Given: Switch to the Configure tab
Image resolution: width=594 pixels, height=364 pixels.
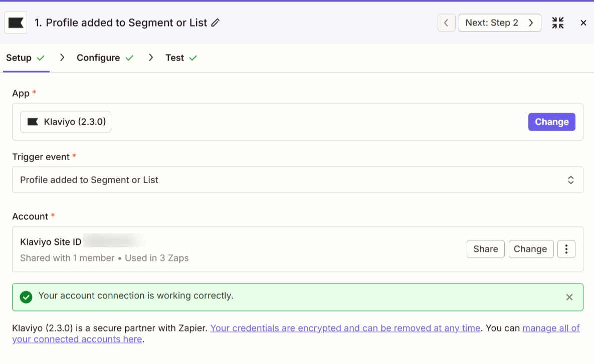Looking at the screenshot, I should (x=105, y=58).
